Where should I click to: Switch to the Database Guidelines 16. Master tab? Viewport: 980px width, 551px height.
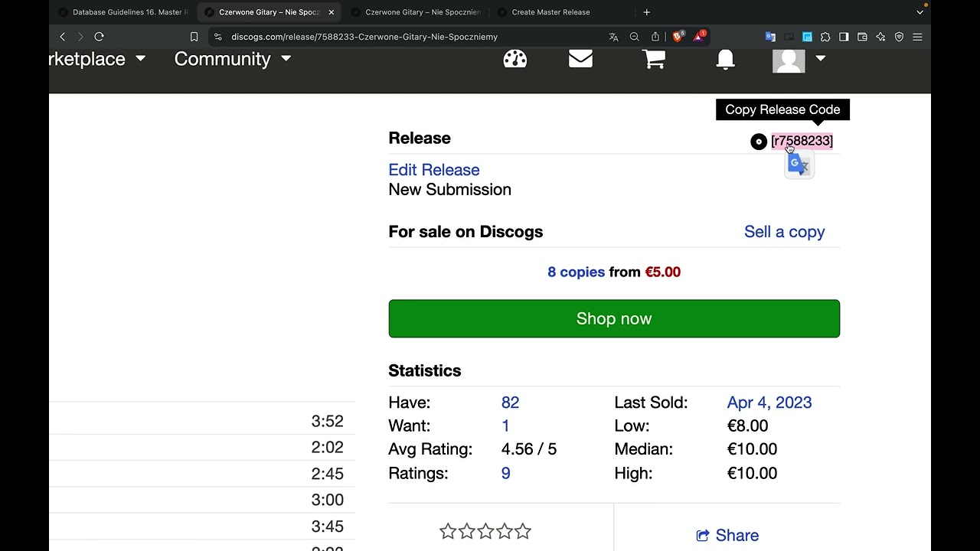tap(122, 12)
